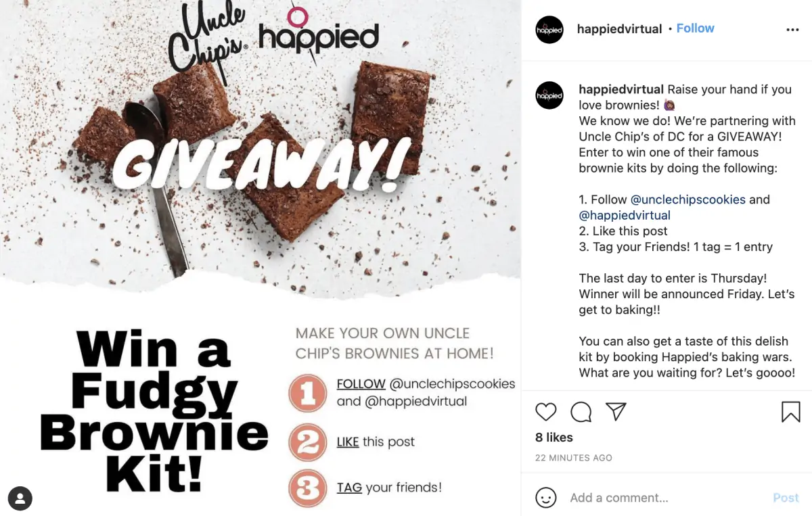
Task: Open @happiedvirtual mention in caption
Action: click(x=625, y=215)
